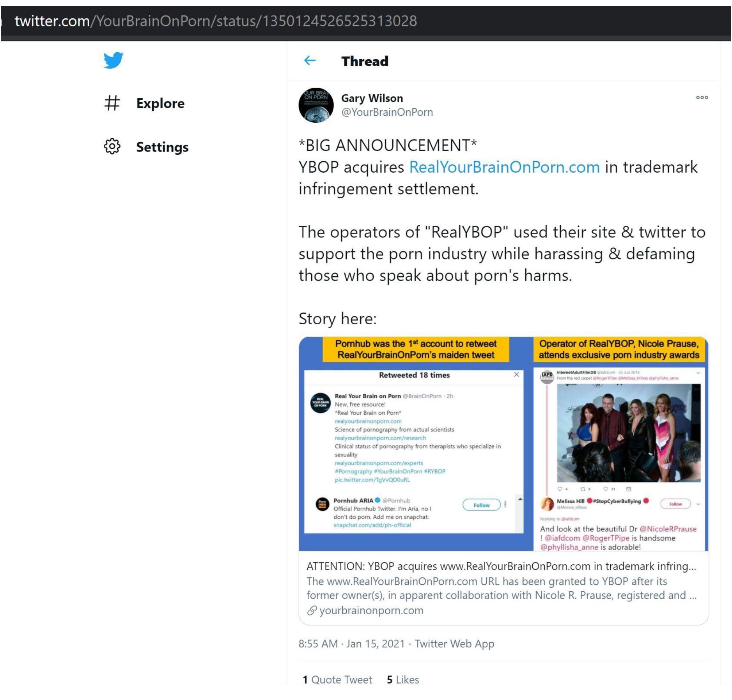Follow the RealYourBrainOnPorn.com link in tweet
The image size is (732, 700).
pyautogui.click(x=504, y=167)
